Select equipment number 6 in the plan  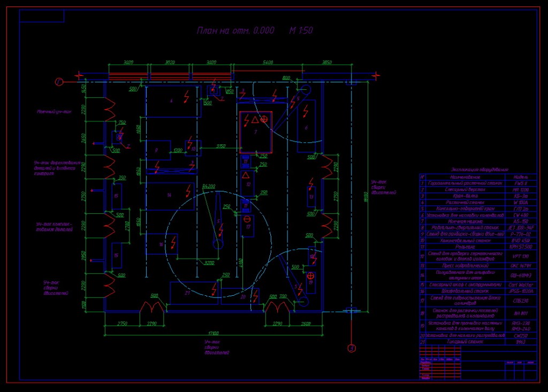[x=306, y=128]
